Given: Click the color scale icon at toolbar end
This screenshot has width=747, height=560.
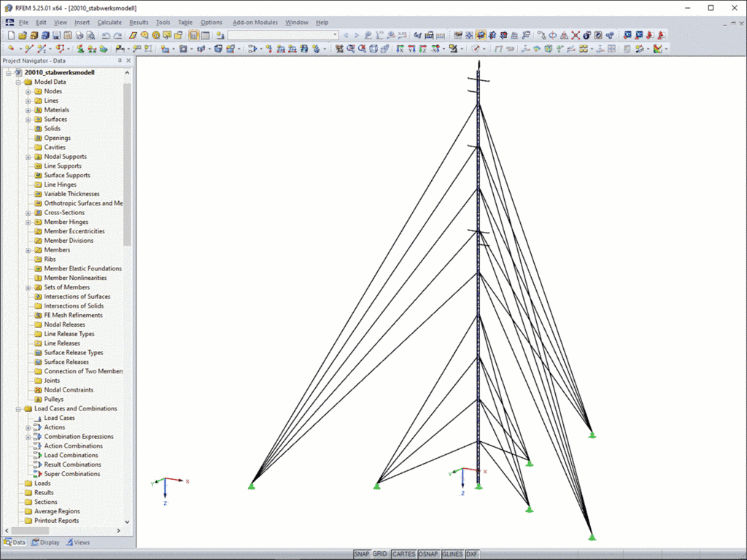Looking at the screenshot, I should pos(657,49).
